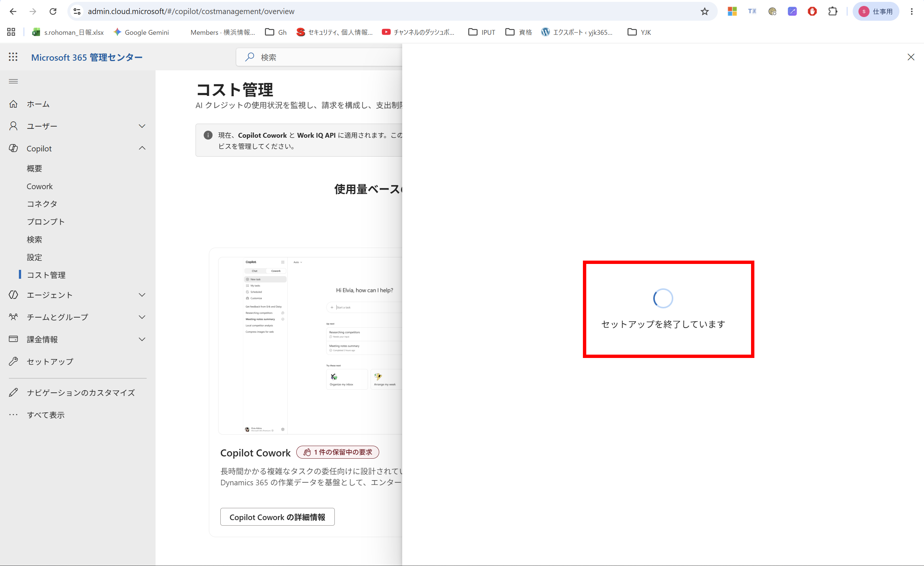
Task: Open the セキュリティ、個人情報 bookmark
Action: 334,32
